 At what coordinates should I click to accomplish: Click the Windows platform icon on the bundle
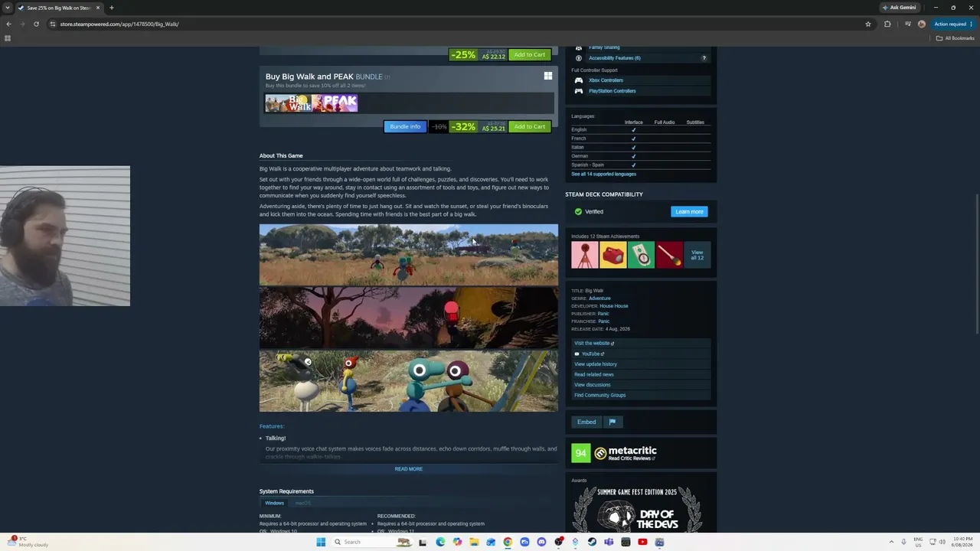548,76
